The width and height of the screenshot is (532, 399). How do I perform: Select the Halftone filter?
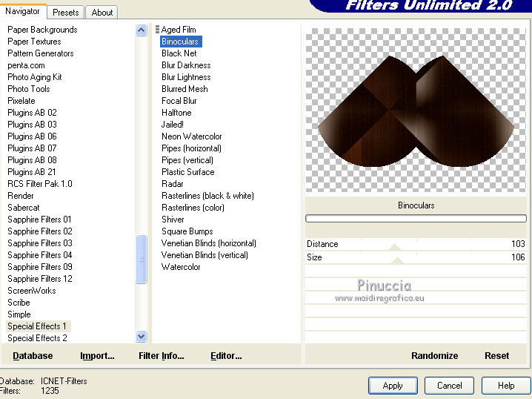click(x=176, y=113)
